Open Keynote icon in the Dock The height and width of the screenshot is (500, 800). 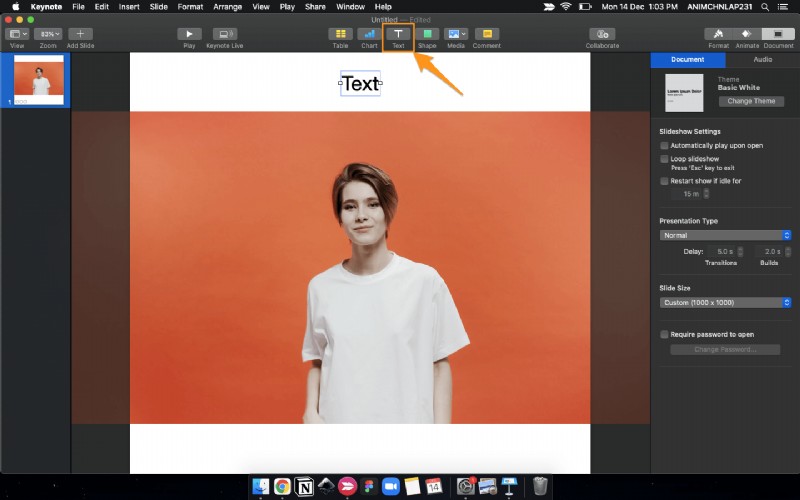pos(509,486)
